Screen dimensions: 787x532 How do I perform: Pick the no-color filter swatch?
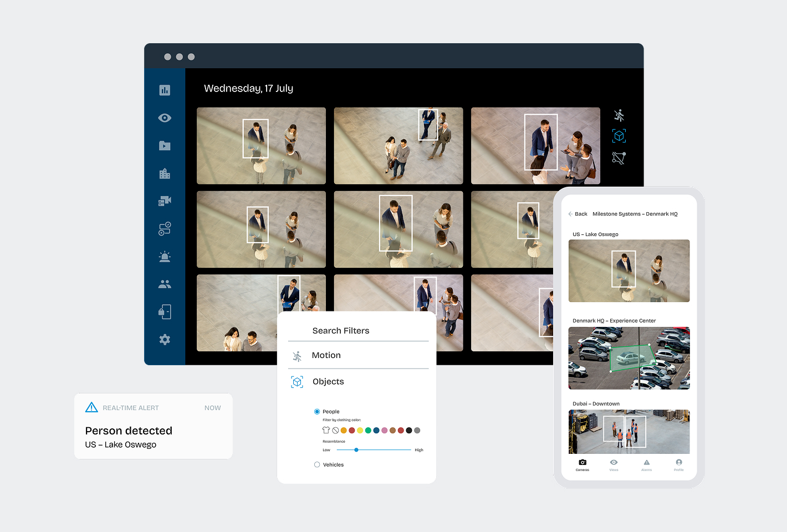pyautogui.click(x=335, y=431)
